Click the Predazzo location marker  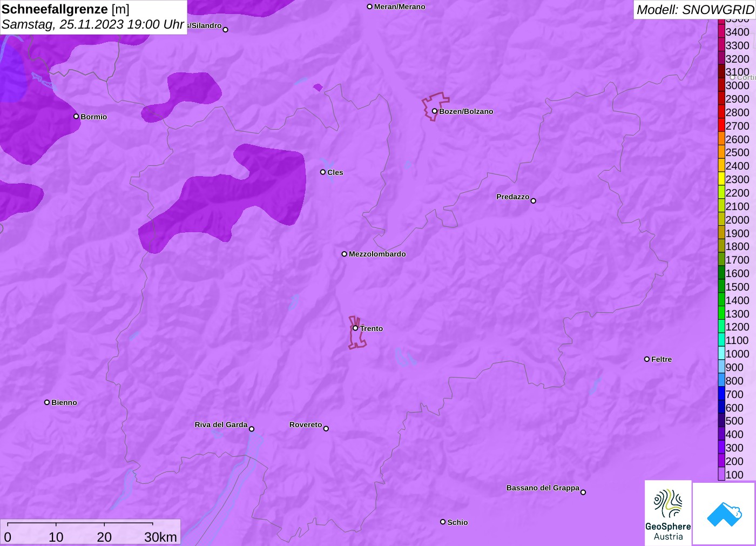[x=534, y=200]
